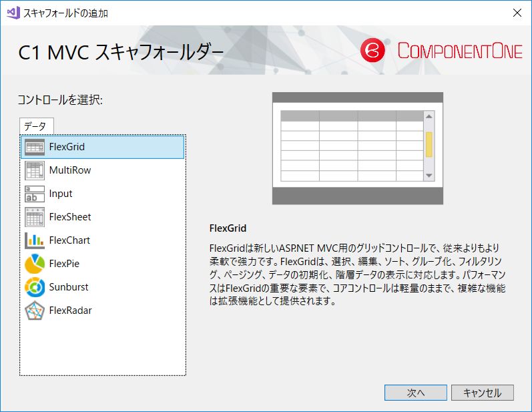Screen dimensions: 532x412
Task: Click the コントロールを選択 label
Action: tap(60, 100)
